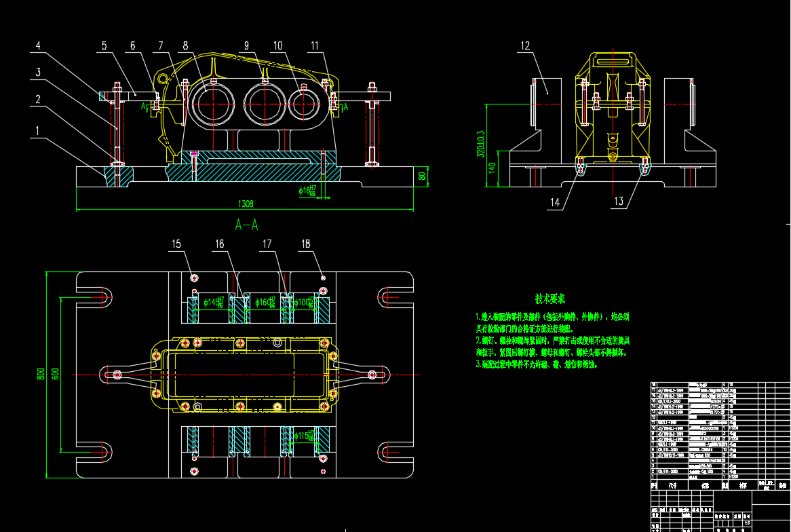Select the 800 width dimension text

(41, 374)
